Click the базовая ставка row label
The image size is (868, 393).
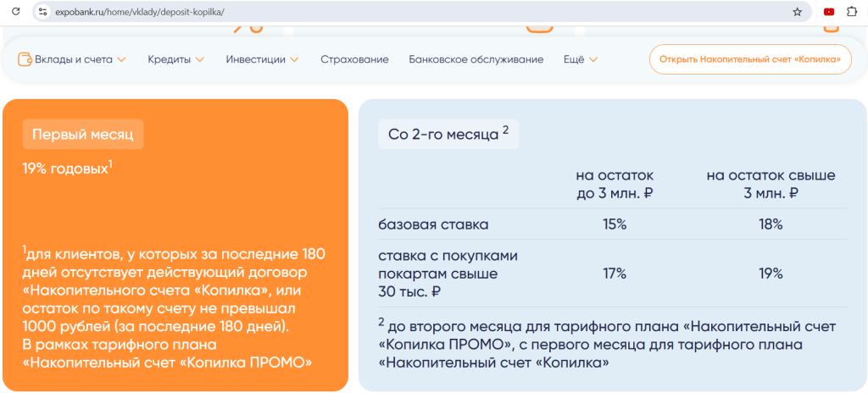[433, 224]
